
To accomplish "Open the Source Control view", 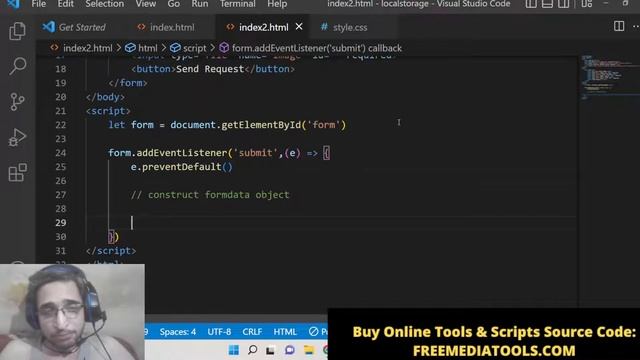I will tap(17, 102).
